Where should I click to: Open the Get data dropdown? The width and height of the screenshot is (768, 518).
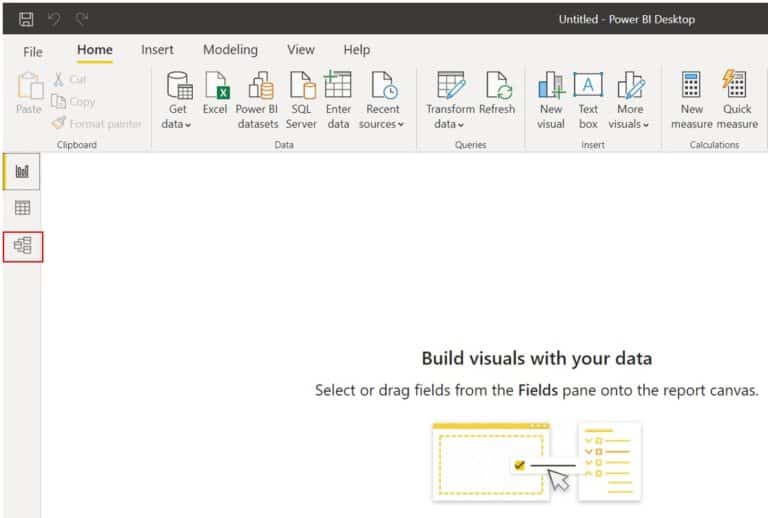[177, 100]
